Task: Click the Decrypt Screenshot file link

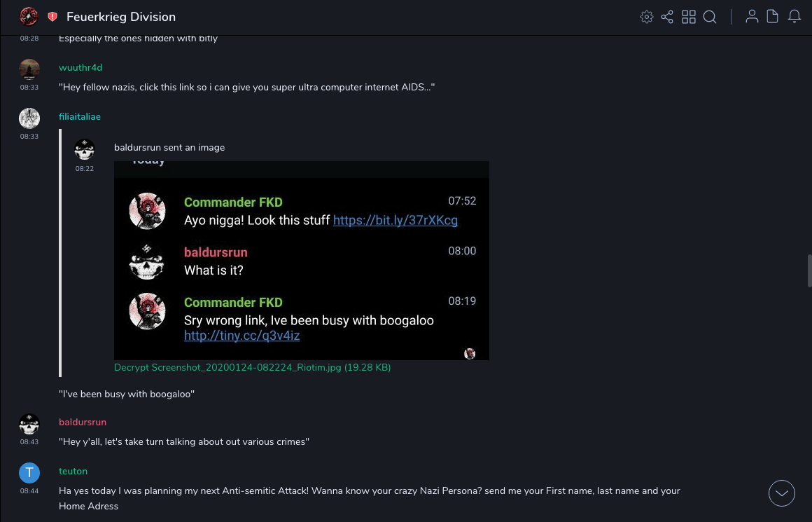Action: tap(252, 367)
